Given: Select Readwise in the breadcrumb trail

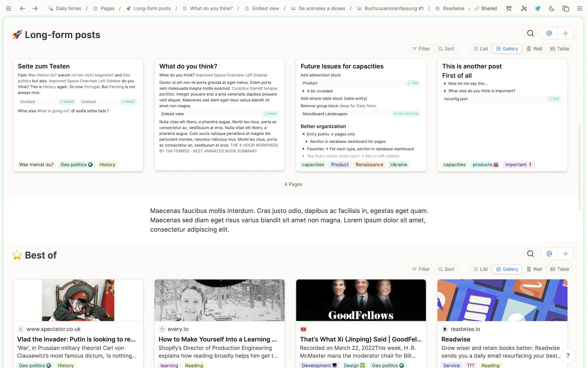Looking at the screenshot, I should tap(453, 8).
